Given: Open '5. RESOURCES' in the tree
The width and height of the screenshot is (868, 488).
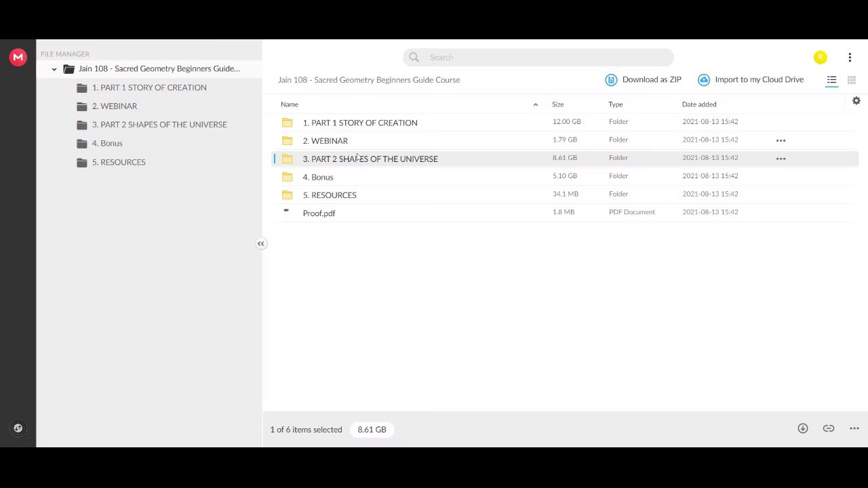Looking at the screenshot, I should click(119, 162).
